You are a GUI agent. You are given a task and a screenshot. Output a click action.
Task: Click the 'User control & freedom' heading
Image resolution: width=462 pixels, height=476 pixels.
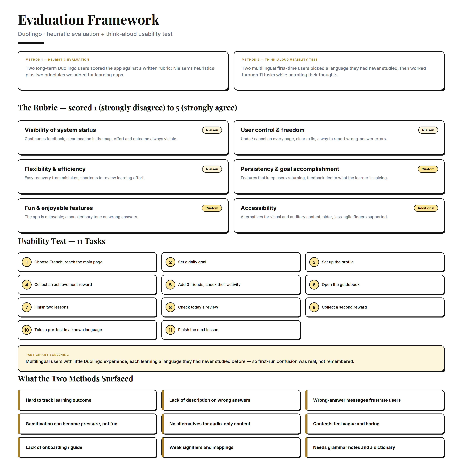coord(273,130)
